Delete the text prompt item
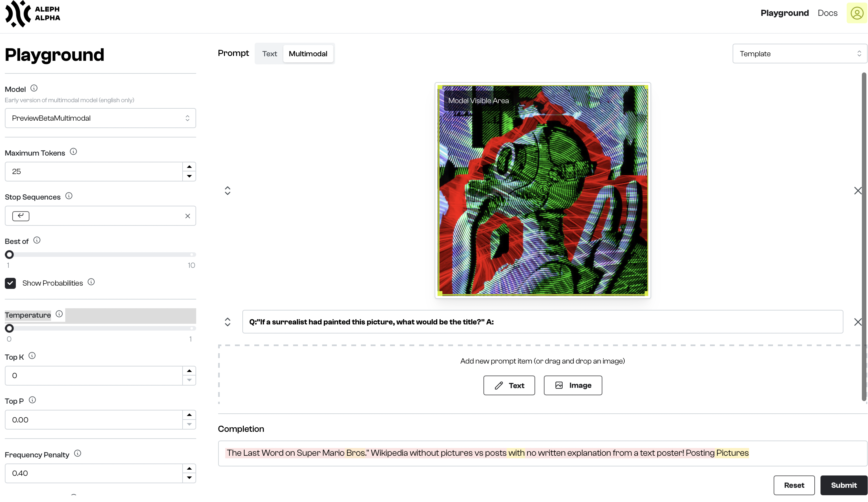Screen dimensions: 868x502 tap(858, 322)
